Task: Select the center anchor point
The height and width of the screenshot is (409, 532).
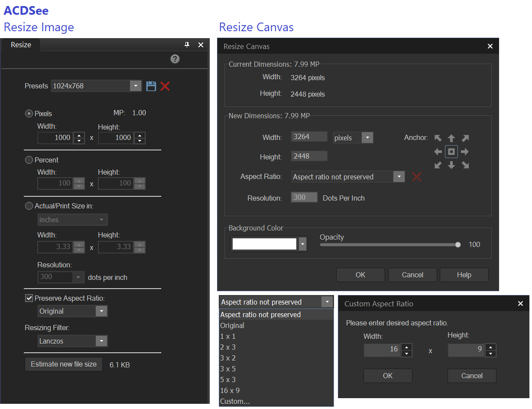Action: [451, 152]
